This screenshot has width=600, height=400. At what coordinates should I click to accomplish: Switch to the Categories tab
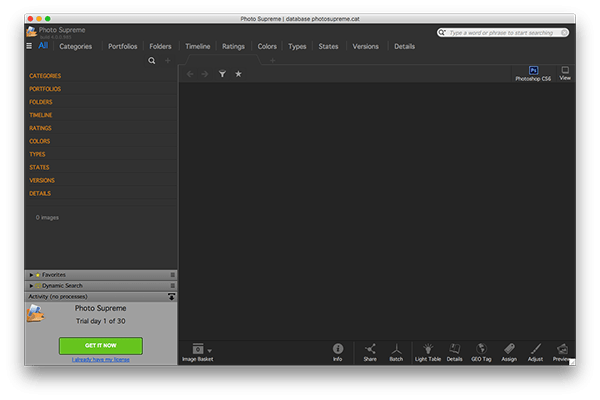pyautogui.click(x=75, y=46)
